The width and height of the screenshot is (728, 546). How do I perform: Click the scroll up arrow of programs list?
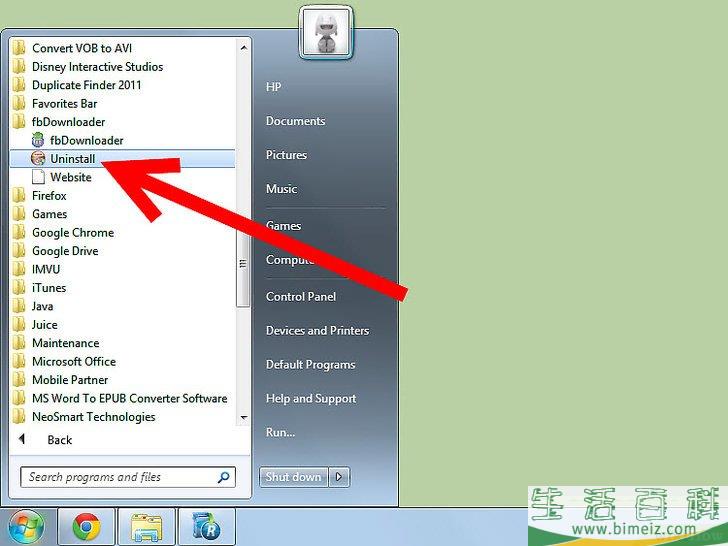[243, 48]
